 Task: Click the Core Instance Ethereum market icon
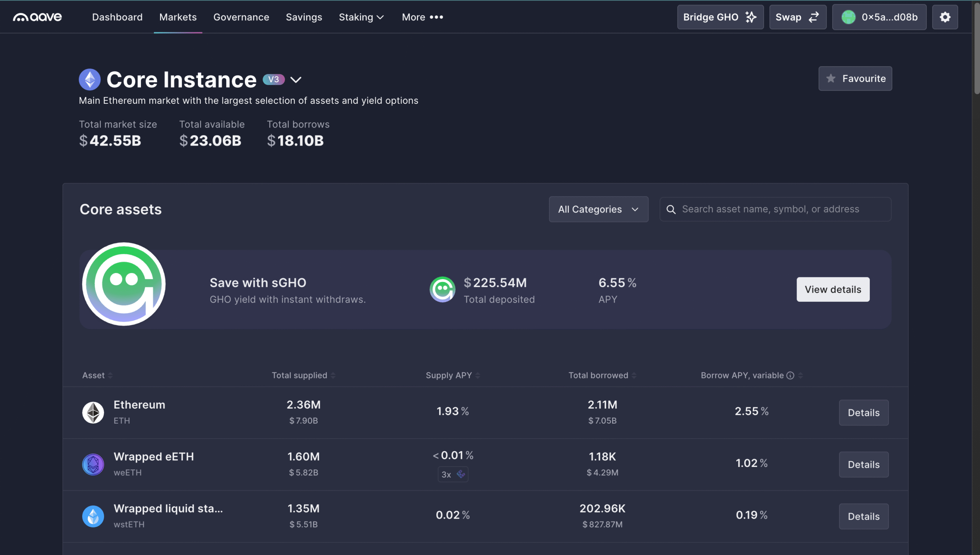click(x=90, y=80)
